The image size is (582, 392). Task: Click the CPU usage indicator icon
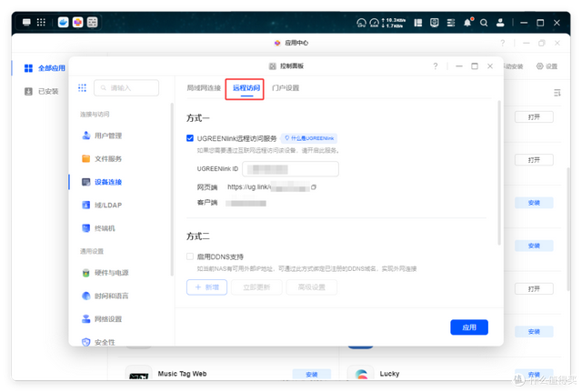361,23
